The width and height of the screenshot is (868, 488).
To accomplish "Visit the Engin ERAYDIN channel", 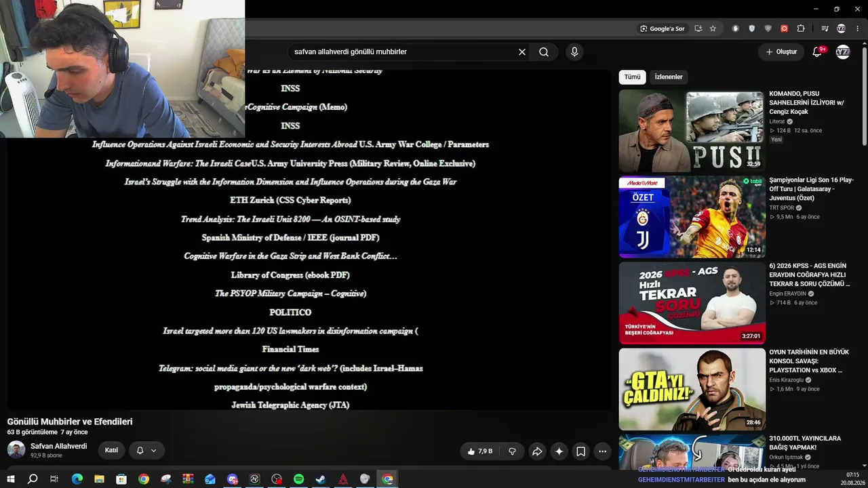I will click(787, 293).
